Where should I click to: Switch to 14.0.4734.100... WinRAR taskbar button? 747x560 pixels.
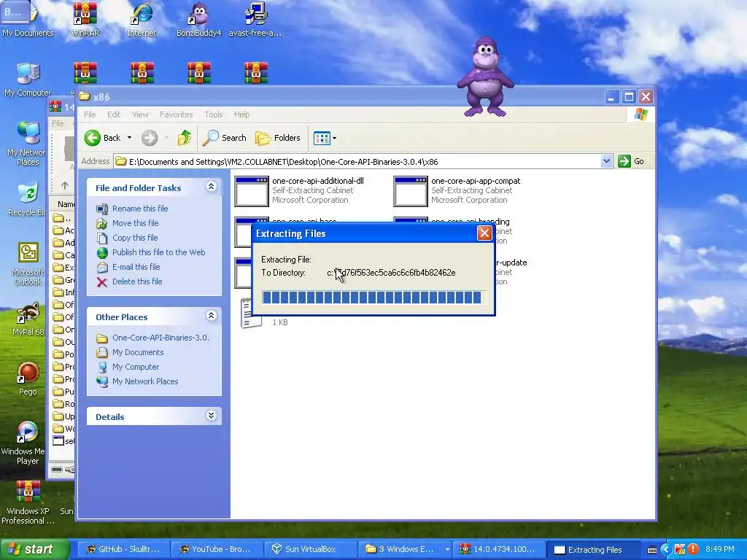pos(499,550)
